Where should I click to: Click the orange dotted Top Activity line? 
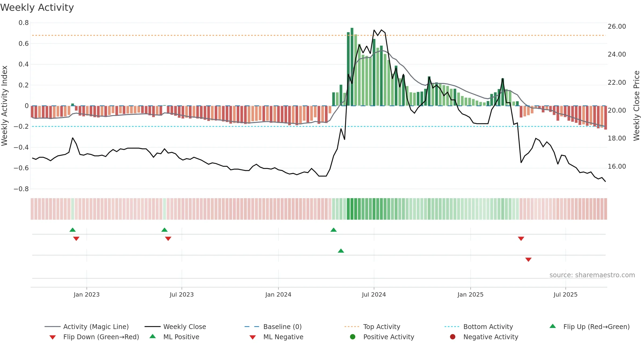pos(319,35)
